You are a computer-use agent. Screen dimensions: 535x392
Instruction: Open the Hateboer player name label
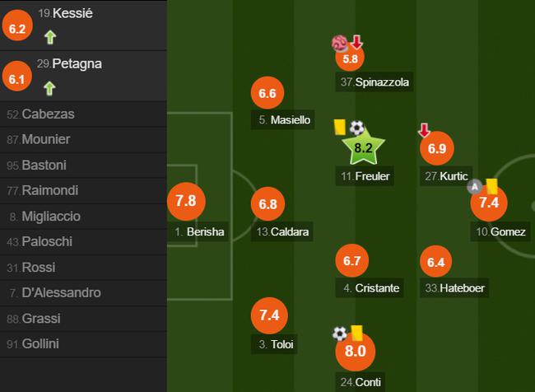[454, 288]
